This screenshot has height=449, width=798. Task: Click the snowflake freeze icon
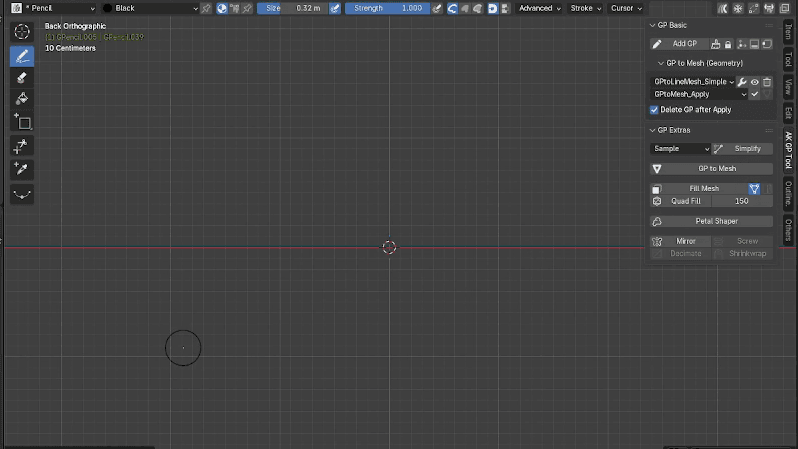(x=737, y=8)
